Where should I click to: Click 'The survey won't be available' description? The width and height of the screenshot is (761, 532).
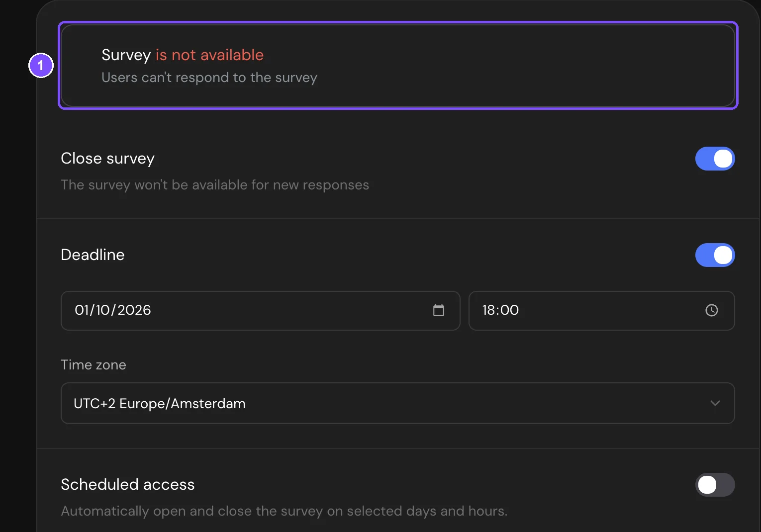pyautogui.click(x=215, y=185)
